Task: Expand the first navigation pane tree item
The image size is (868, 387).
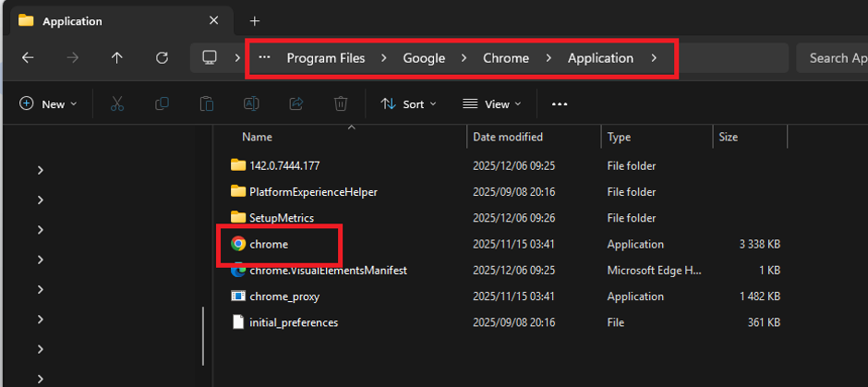Action: (x=40, y=171)
